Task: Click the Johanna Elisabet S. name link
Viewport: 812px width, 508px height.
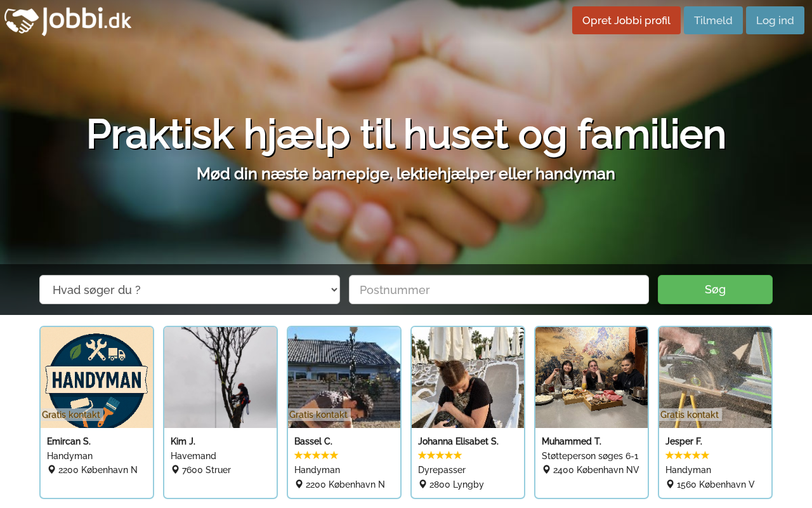Action: pyautogui.click(x=458, y=441)
